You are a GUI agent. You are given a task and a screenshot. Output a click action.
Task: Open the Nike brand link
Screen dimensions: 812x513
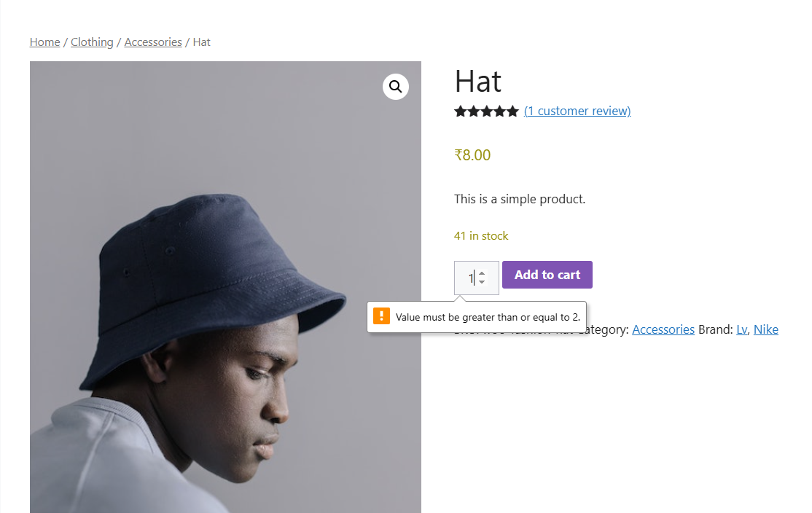click(765, 329)
